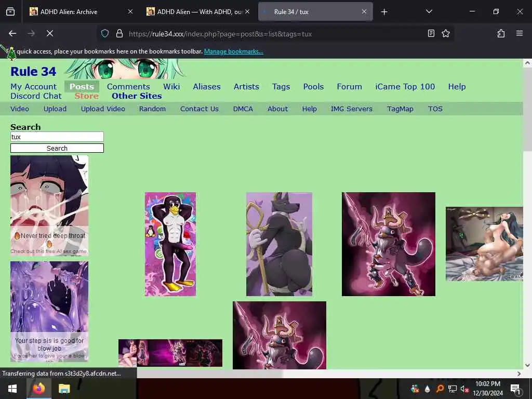This screenshot has height=399, width=532.
Task: Open the Artists listing
Action: [246, 87]
